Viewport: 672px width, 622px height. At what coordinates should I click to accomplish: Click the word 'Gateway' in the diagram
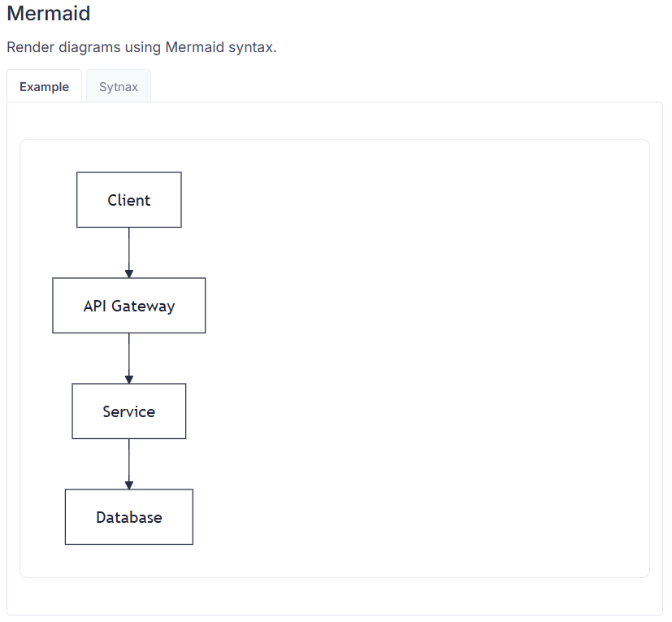pyautogui.click(x=143, y=307)
